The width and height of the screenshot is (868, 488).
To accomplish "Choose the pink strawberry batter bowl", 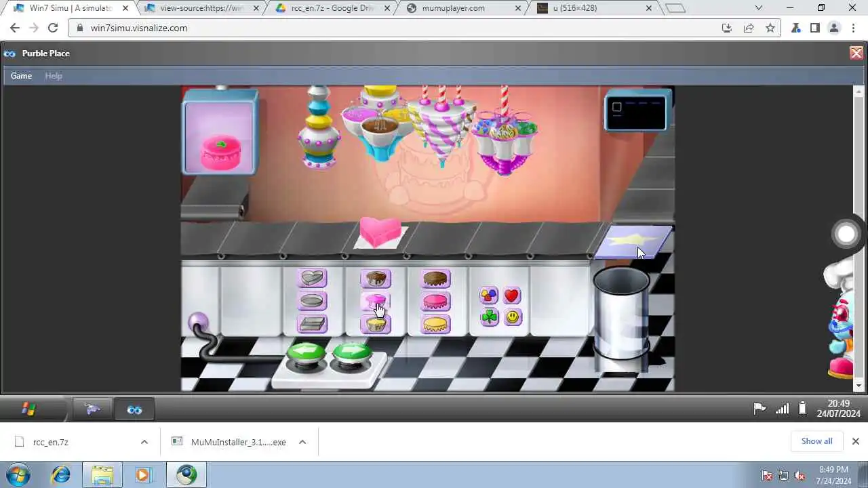I will point(376,301).
